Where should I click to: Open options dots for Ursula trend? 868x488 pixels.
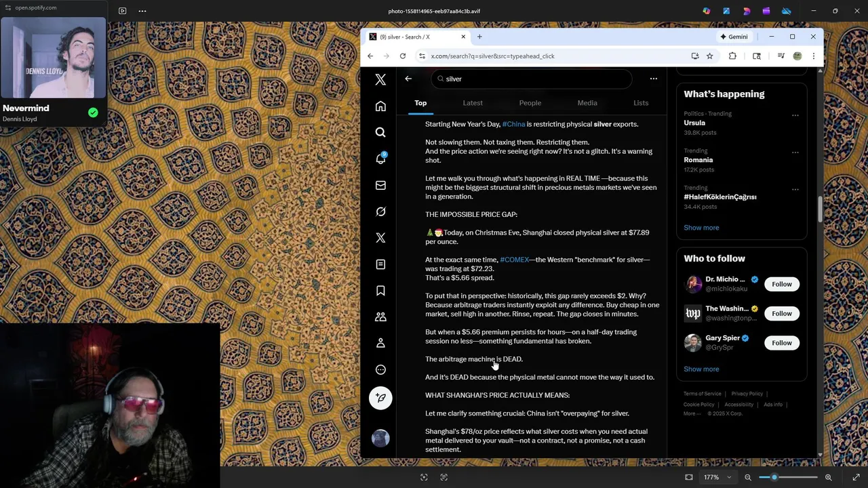(795, 115)
